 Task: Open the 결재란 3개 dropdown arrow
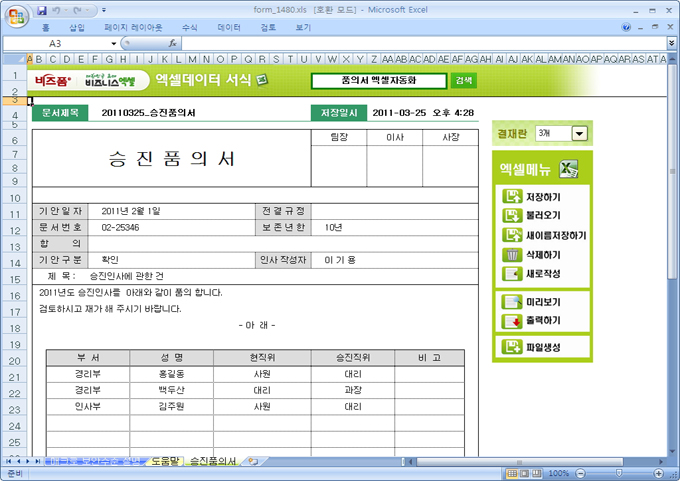[580, 134]
